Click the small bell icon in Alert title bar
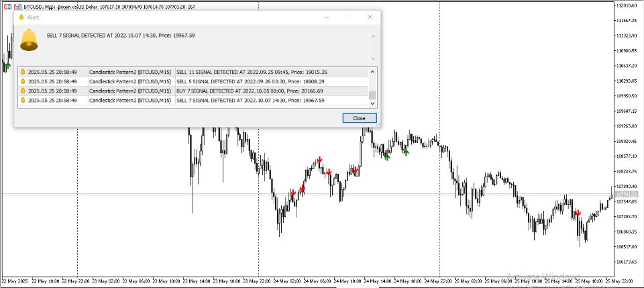Viewport: 644px width, 288px height. 21,17
